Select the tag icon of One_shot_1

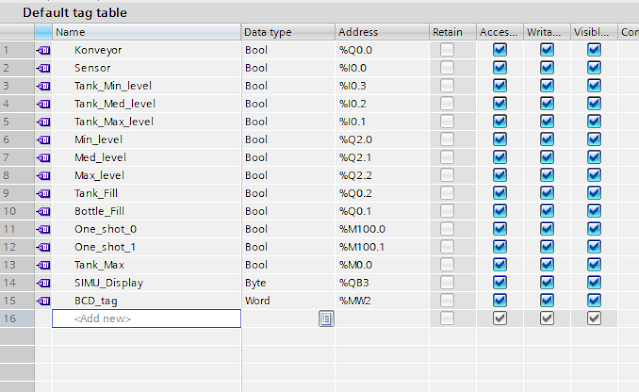[x=43, y=247]
